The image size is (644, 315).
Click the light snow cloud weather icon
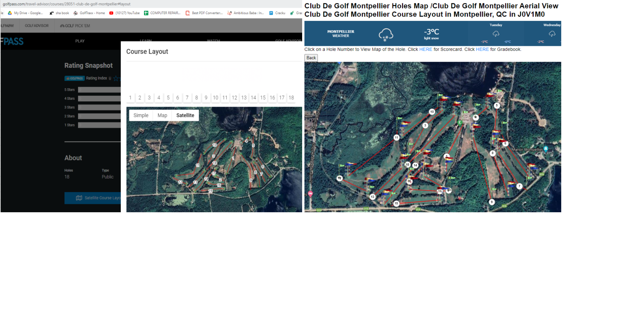[x=386, y=34]
